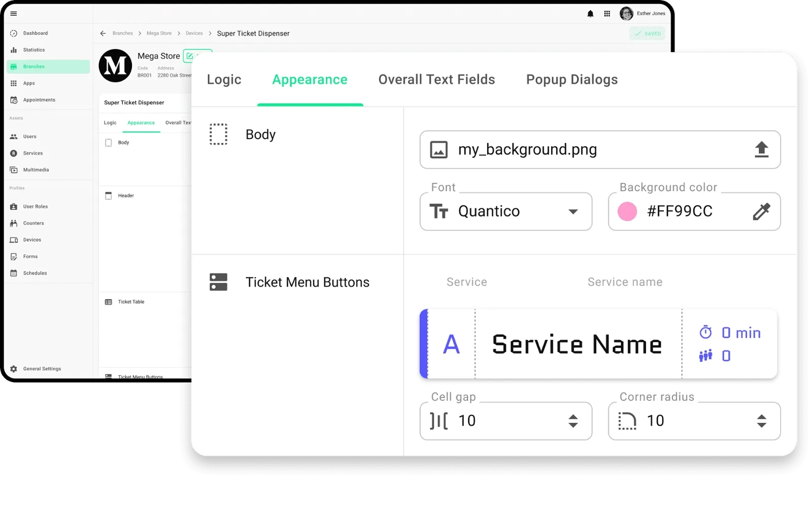Adjust the Cell gap stepper arrows
Image resolution: width=812 pixels, height=506 pixels.
pos(573,421)
